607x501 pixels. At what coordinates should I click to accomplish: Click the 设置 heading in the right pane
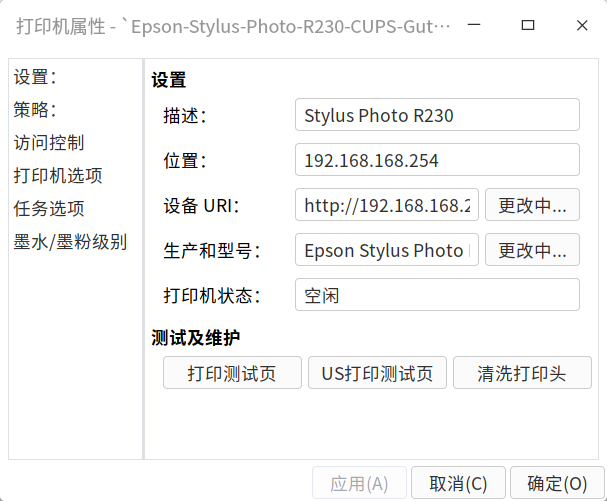(169, 80)
